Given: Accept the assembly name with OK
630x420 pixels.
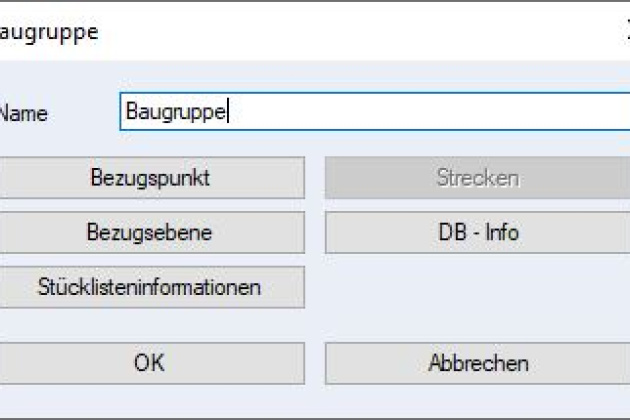Looking at the screenshot, I should click(x=150, y=363).
